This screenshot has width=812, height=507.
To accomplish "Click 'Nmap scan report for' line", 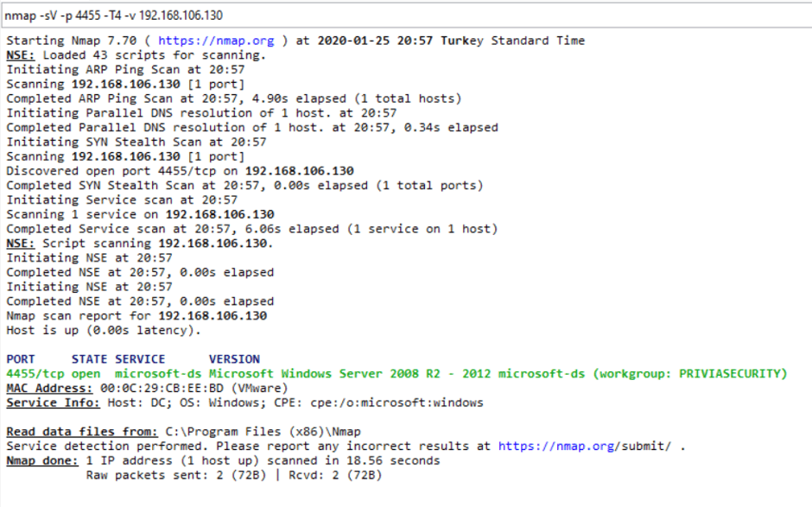I will [136, 316].
